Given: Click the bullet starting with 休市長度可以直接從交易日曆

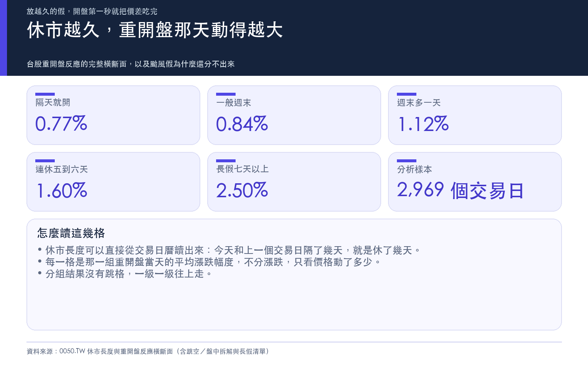Looking at the screenshot, I should (x=229, y=250).
